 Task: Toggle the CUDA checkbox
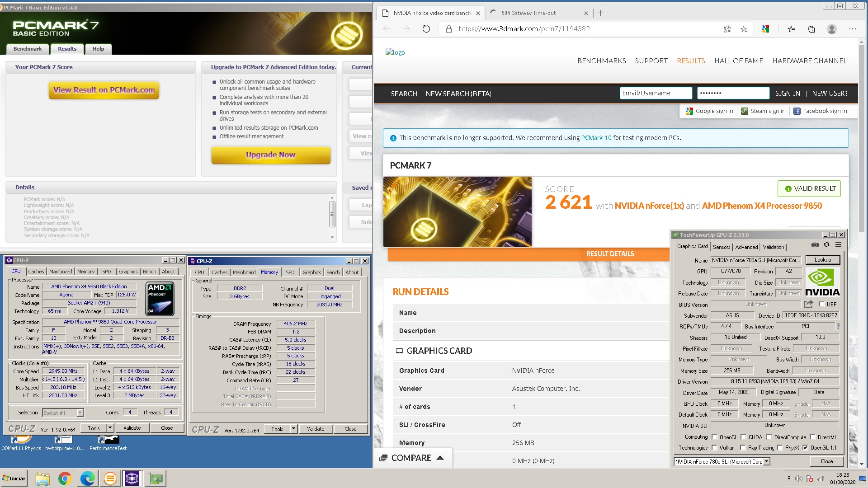click(x=743, y=437)
